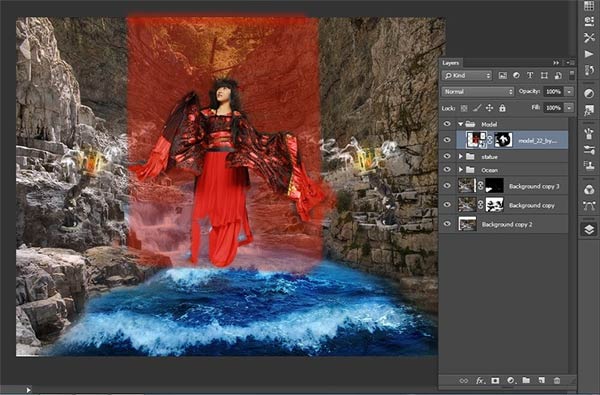Click the Opacity 100% field
The width and height of the screenshot is (600, 395).
tap(554, 92)
